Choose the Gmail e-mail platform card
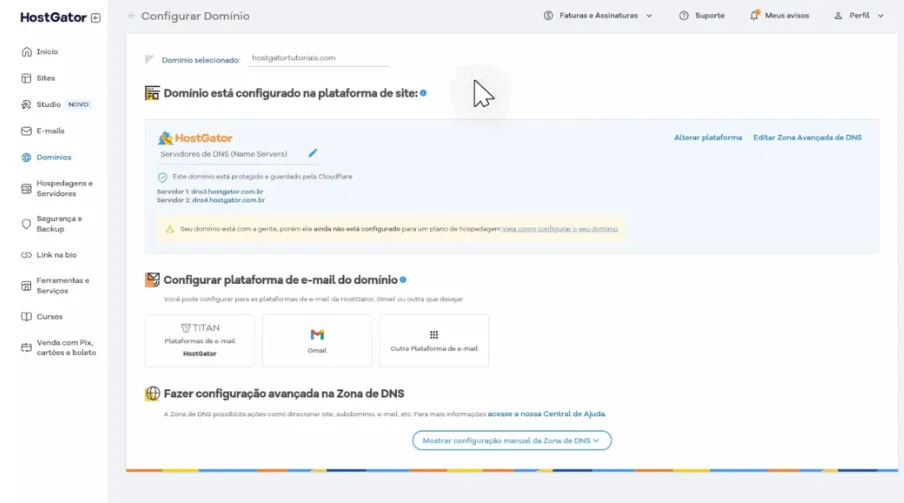The width and height of the screenshot is (904, 503). point(317,340)
